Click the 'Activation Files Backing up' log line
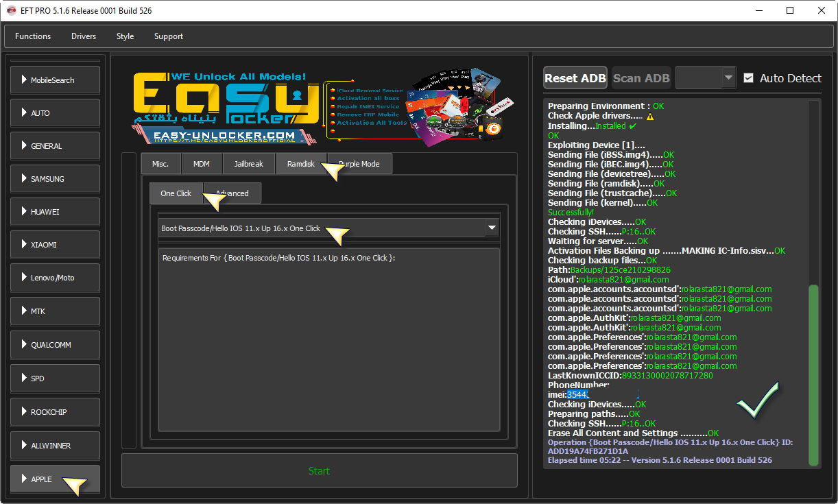 coord(667,251)
